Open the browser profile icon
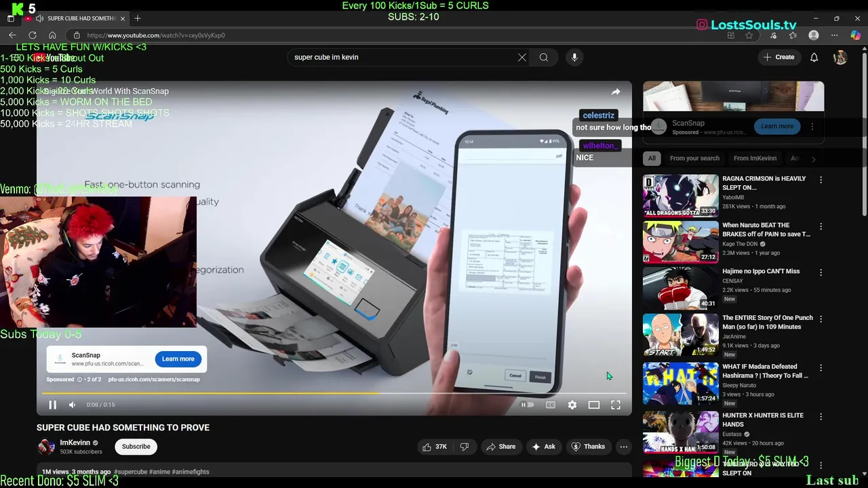 click(814, 35)
